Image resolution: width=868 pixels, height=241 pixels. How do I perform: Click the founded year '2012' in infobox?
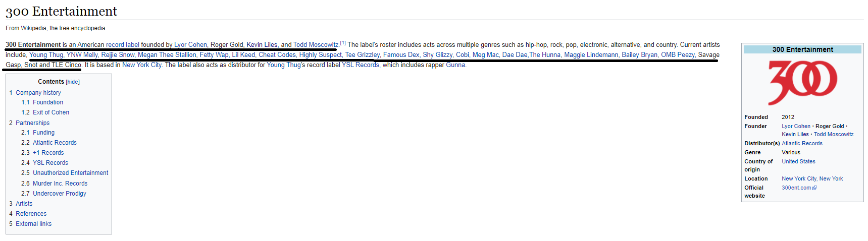pos(788,117)
